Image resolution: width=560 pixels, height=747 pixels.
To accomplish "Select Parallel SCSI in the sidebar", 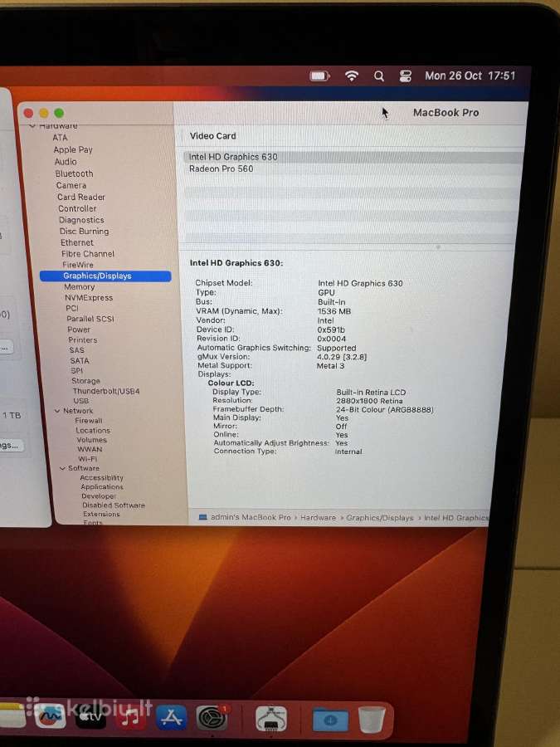I will coord(90,319).
